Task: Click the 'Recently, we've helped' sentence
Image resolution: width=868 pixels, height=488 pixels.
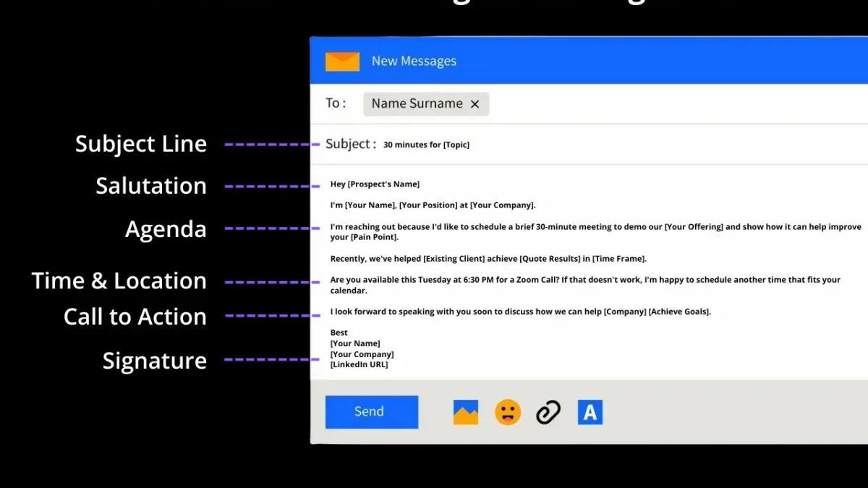Action: point(488,259)
